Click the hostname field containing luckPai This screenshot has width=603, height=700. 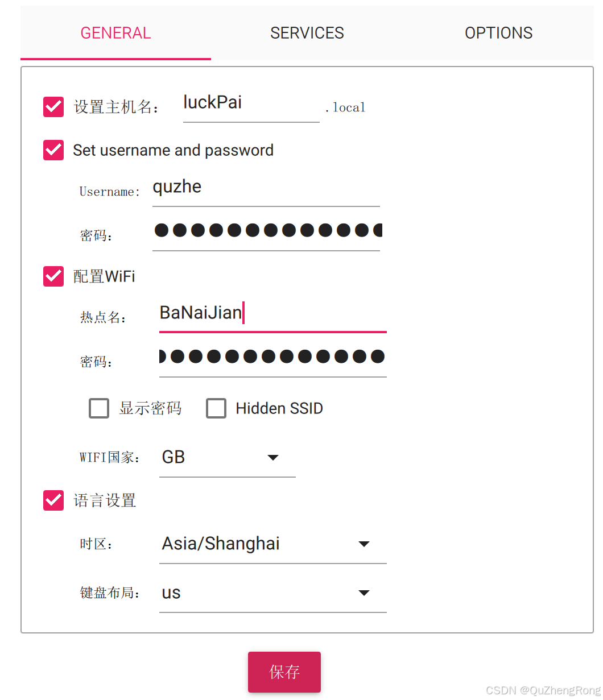(250, 103)
